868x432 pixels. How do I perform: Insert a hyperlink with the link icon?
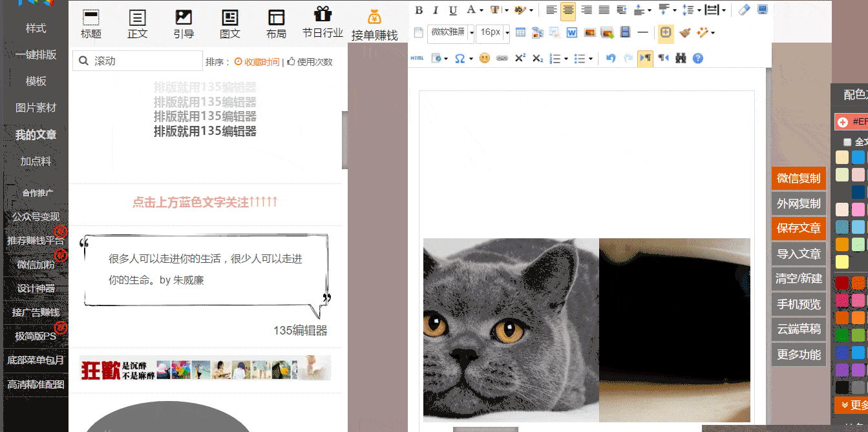pyautogui.click(x=502, y=58)
